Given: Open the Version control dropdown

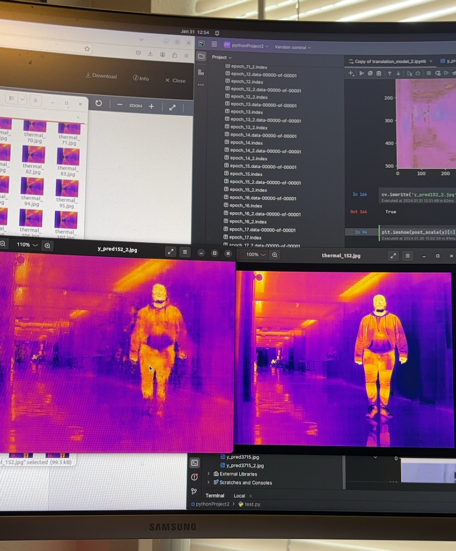Looking at the screenshot, I should (x=293, y=47).
